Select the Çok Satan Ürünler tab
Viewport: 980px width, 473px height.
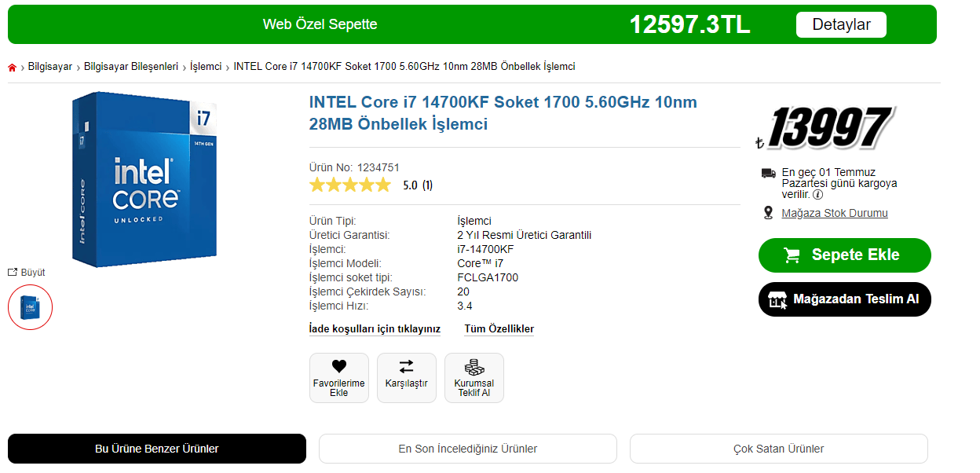(778, 449)
